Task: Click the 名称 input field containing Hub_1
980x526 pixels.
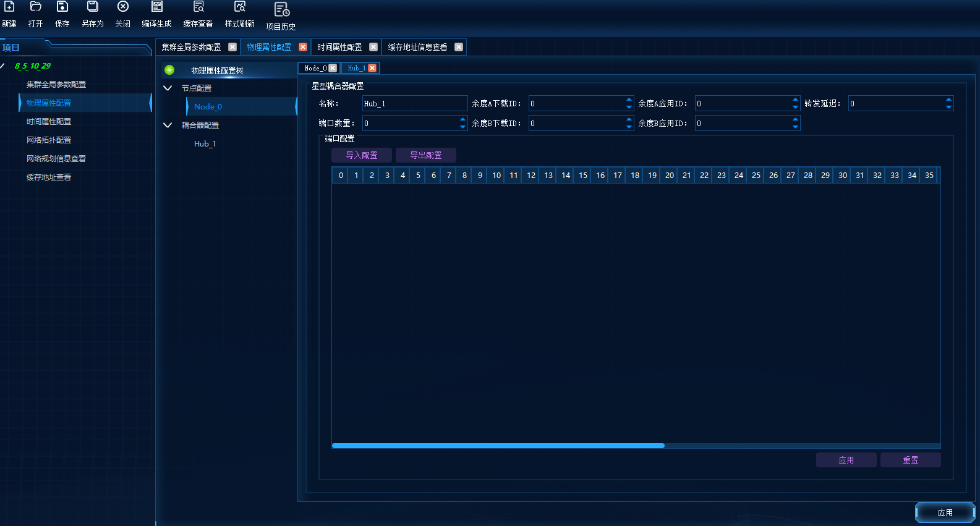Action: 415,103
